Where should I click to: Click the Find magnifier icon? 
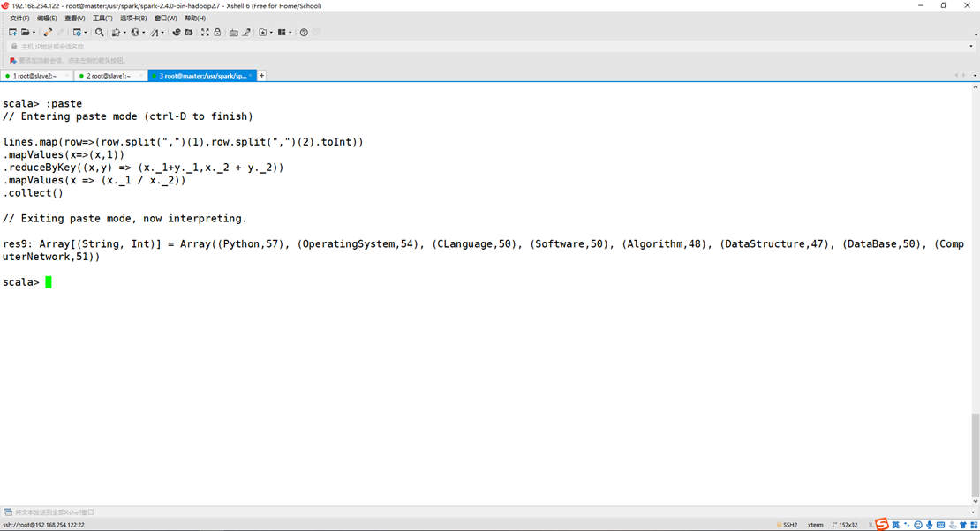[100, 33]
